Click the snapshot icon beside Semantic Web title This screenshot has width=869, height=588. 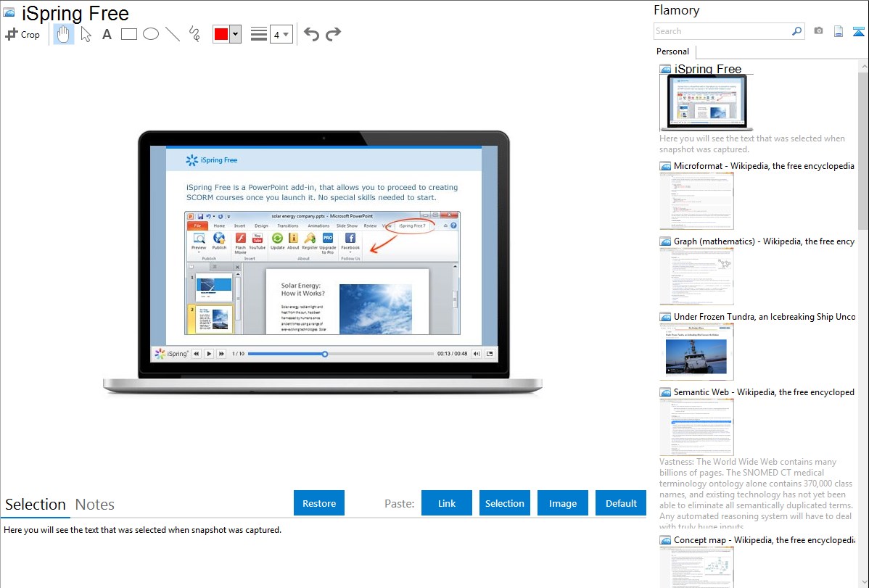(666, 392)
